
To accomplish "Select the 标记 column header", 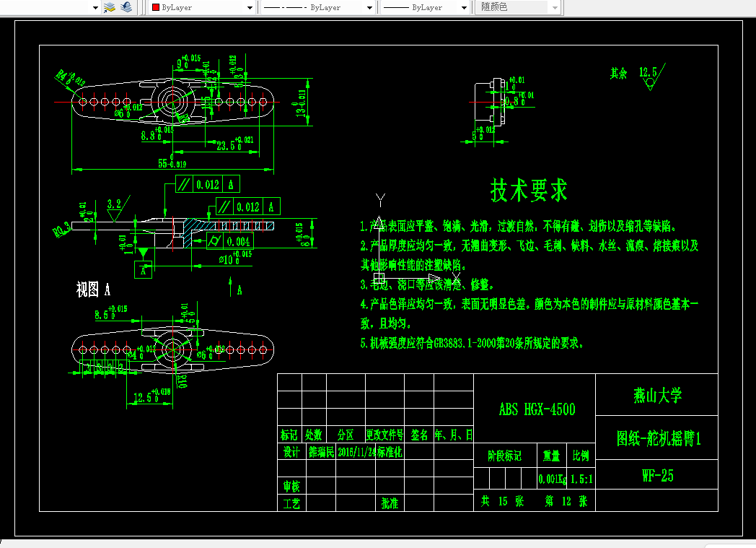I will click(x=289, y=435).
